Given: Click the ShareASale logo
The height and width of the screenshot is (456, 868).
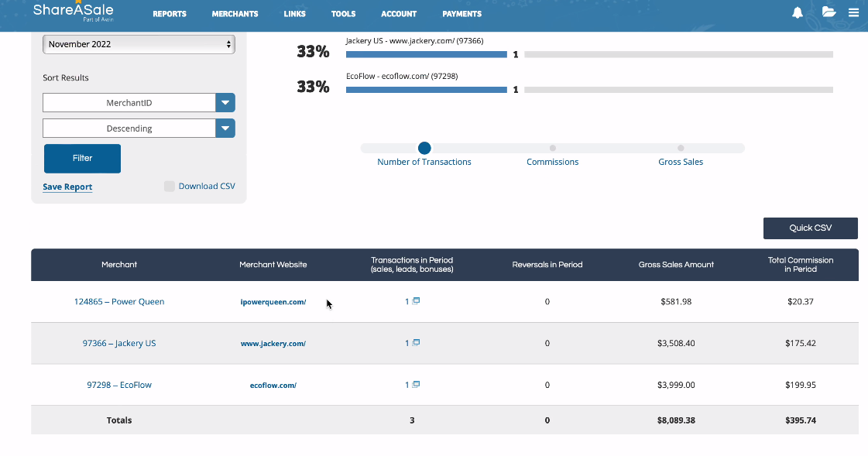Looking at the screenshot, I should 73,12.
